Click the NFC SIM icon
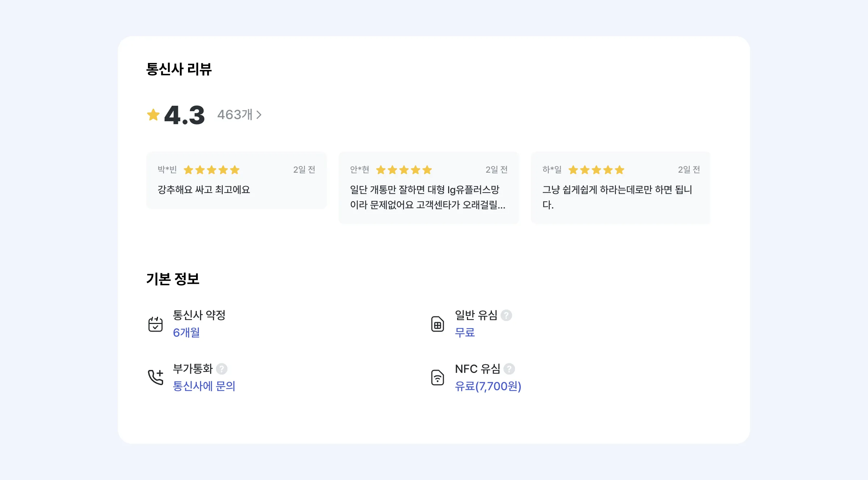Viewport: 868px width, 480px height. pos(438,378)
